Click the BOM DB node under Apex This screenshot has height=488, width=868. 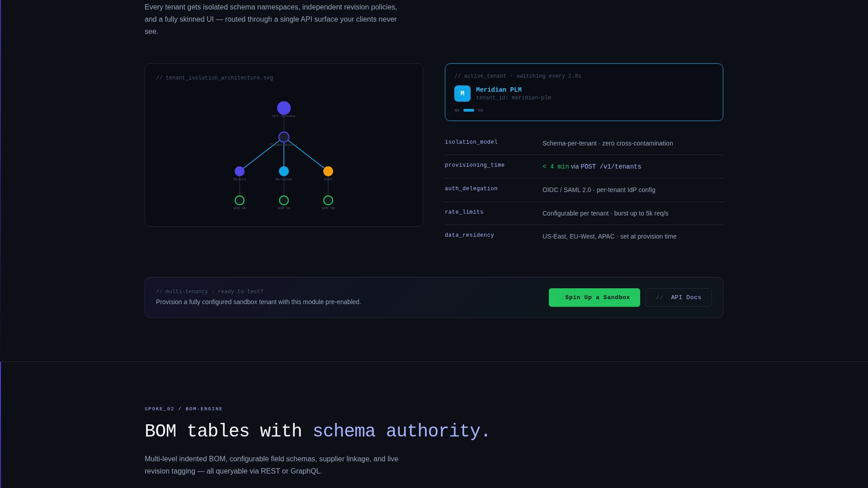coord(328,200)
